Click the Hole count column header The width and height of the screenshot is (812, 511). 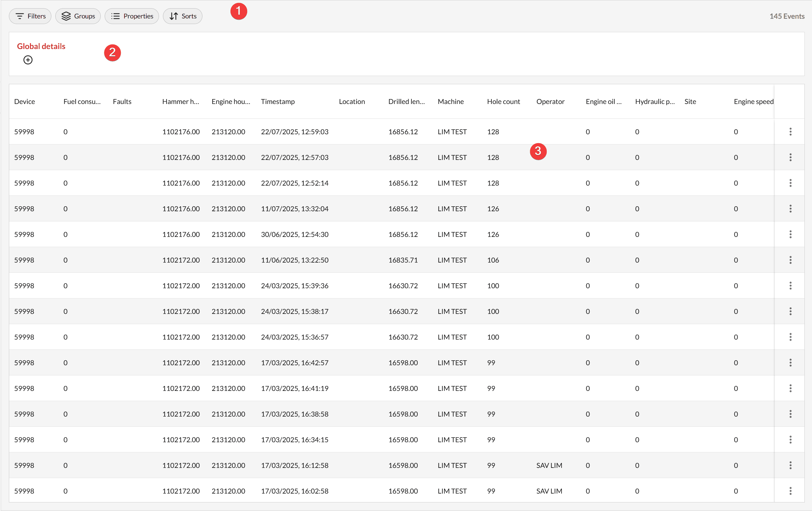coord(503,101)
